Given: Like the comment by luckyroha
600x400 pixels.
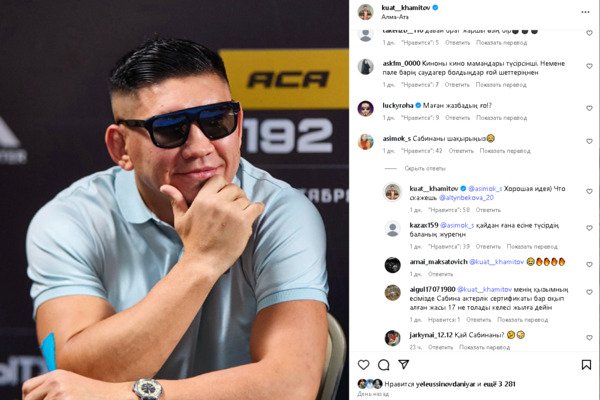Looking at the screenshot, I should pos(589,108).
